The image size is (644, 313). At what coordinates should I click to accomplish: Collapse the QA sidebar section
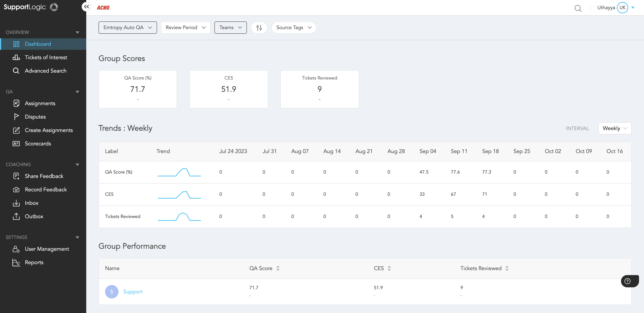[x=77, y=92]
